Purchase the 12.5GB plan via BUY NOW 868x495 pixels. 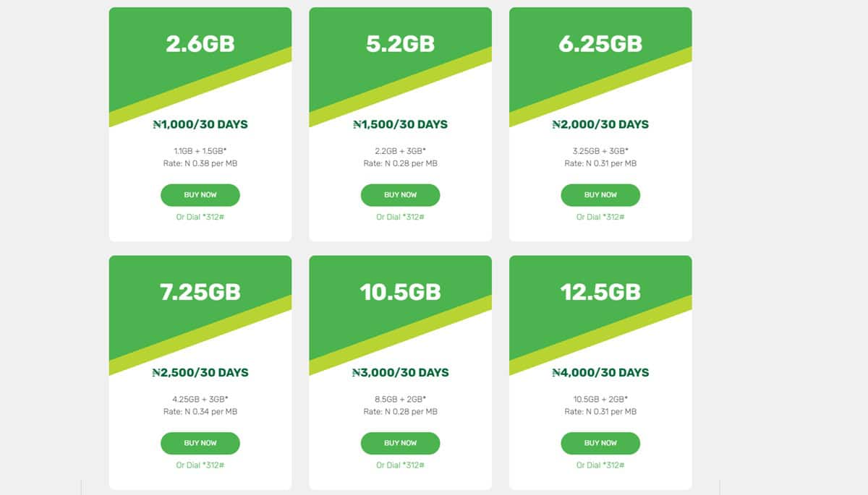coord(600,443)
